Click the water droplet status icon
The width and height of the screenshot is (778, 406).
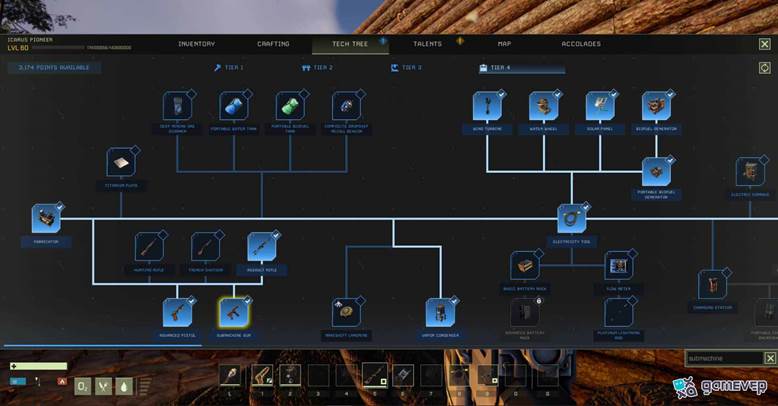coord(124,386)
